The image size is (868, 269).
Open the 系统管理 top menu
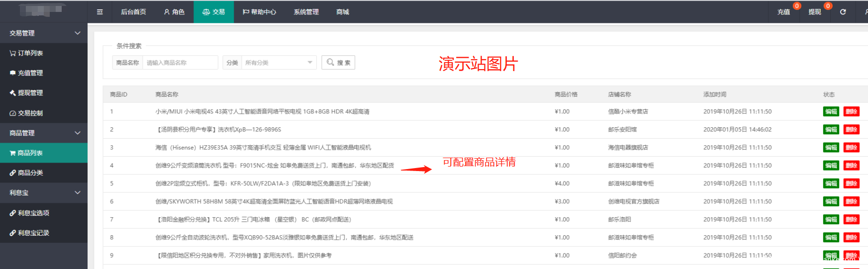click(x=306, y=12)
